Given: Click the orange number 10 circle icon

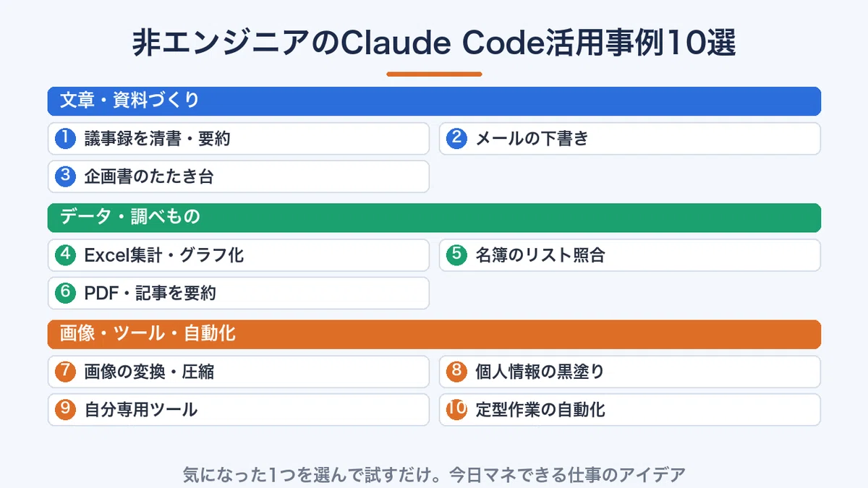Looking at the screenshot, I should tap(456, 409).
